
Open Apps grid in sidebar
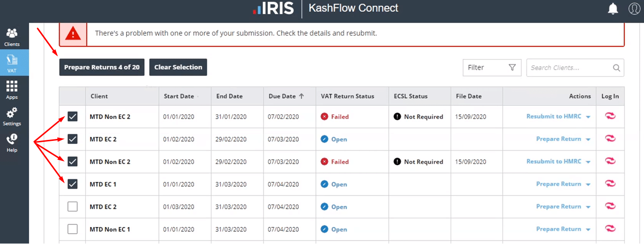coord(12,90)
